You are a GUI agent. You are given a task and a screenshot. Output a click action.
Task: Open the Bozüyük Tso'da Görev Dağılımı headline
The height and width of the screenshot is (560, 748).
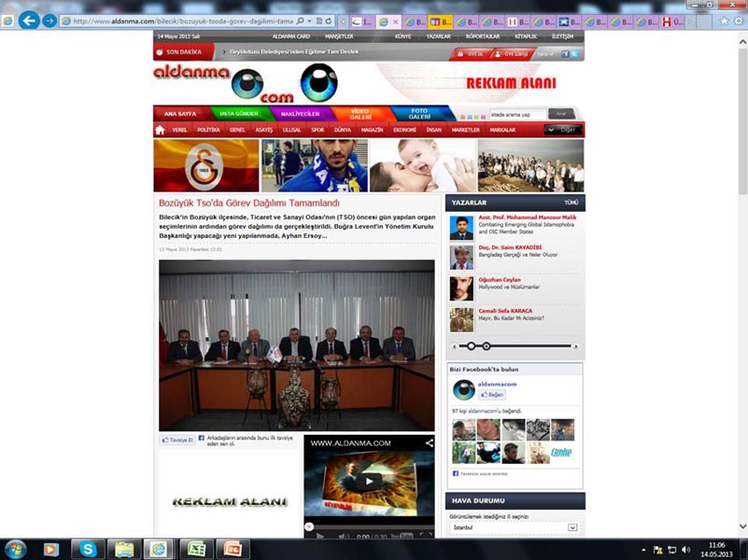[x=249, y=203]
